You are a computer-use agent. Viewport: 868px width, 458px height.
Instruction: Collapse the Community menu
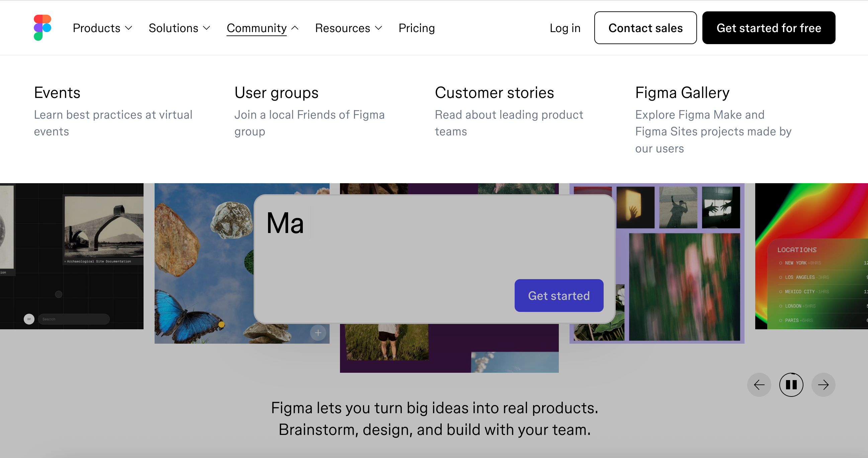pos(262,28)
